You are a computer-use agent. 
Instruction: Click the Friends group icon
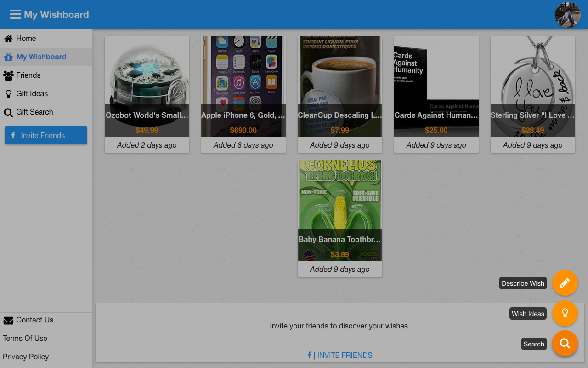click(x=8, y=75)
